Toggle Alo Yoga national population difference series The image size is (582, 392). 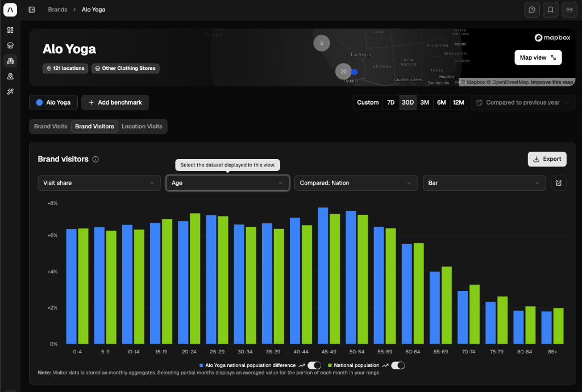(314, 365)
